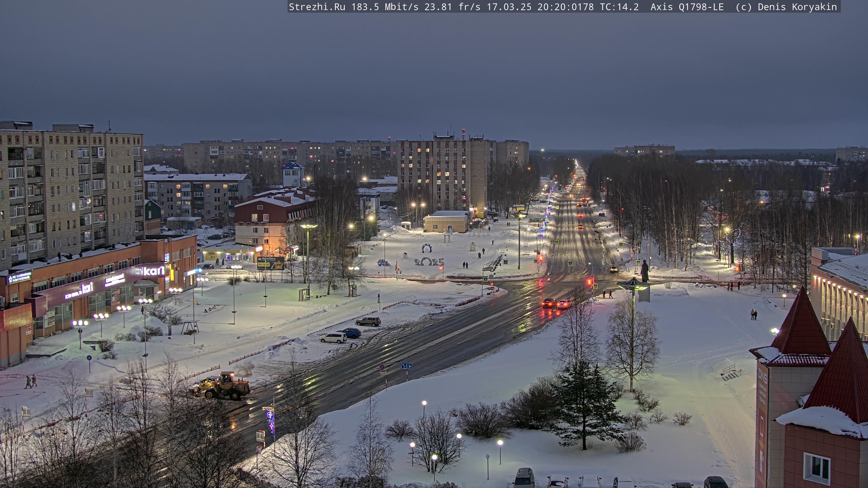
Task: Select the TC:14.2 reading
Action: (x=619, y=7)
